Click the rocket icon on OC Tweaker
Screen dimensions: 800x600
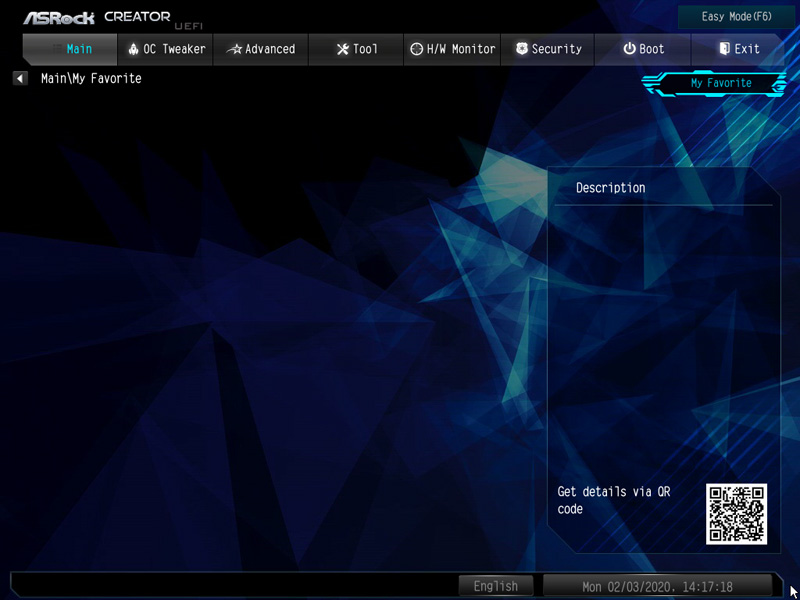(134, 49)
